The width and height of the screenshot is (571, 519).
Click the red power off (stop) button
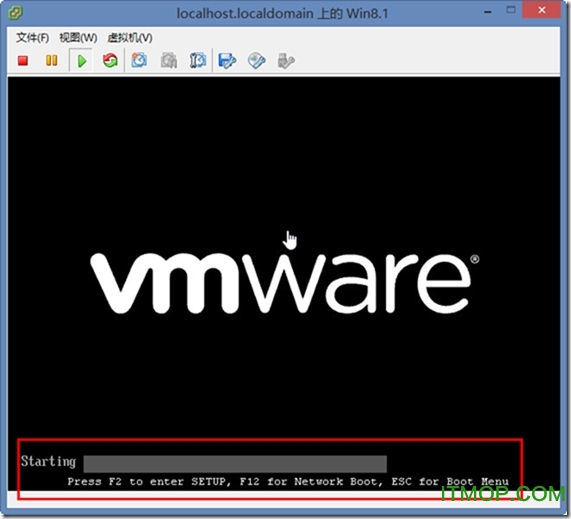pos(23,60)
